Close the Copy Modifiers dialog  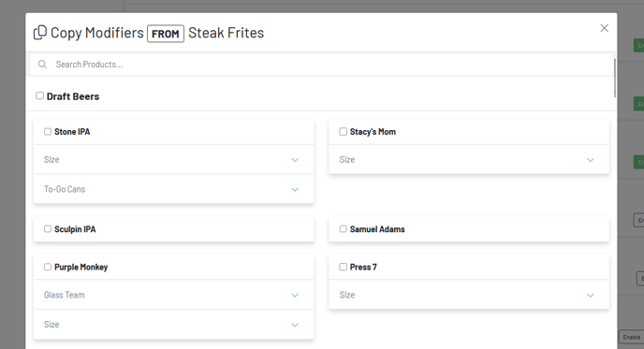[604, 28]
